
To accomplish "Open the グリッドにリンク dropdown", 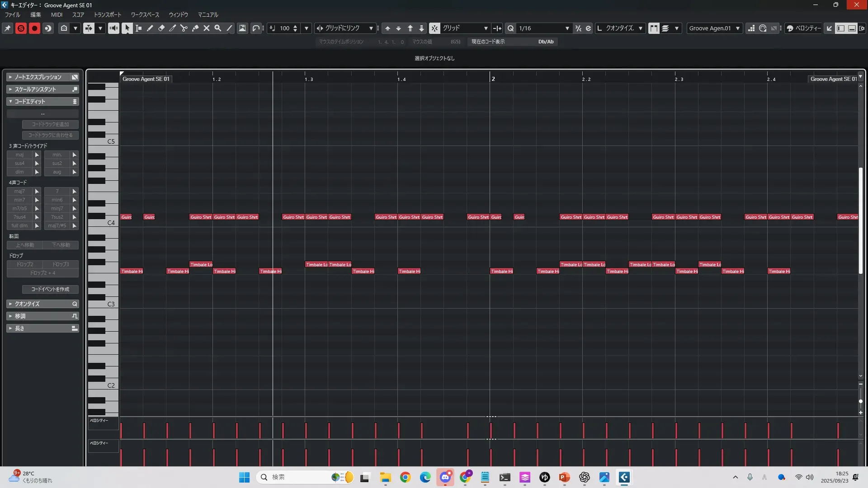I will pos(371,28).
